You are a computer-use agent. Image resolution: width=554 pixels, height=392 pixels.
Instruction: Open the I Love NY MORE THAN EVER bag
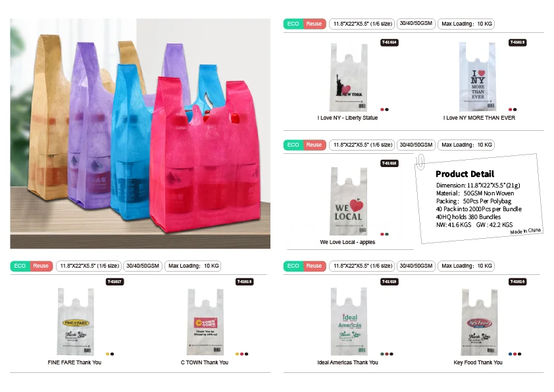coord(477,77)
